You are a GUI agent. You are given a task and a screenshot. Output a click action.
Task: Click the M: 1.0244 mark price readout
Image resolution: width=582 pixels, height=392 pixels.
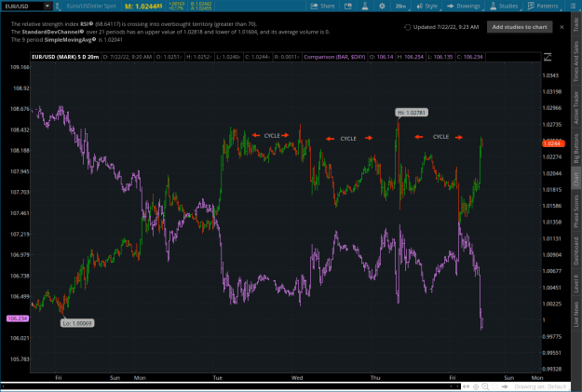pos(143,6)
